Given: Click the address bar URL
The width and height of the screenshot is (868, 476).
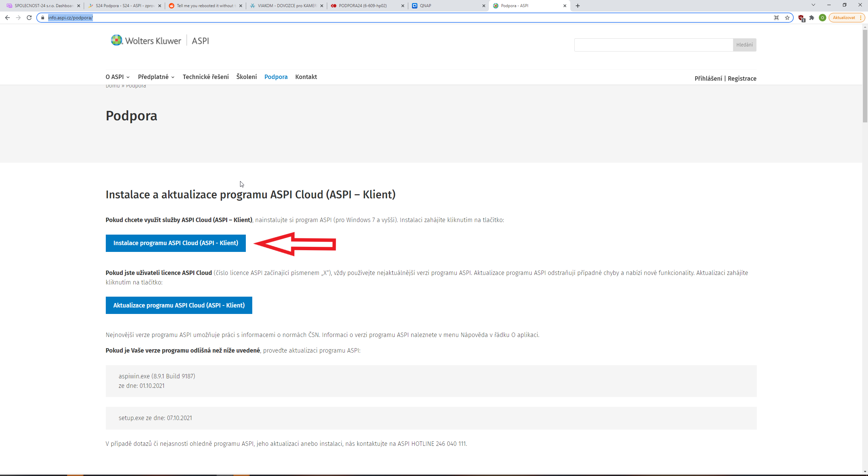Looking at the screenshot, I should 71,18.
